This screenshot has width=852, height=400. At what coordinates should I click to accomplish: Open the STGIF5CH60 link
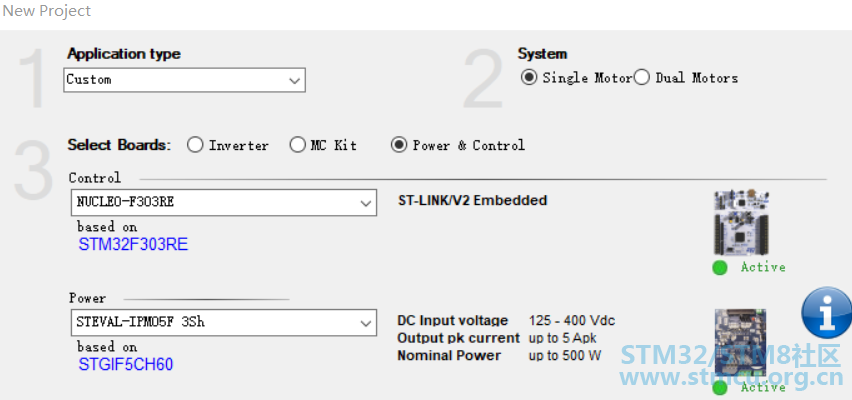coord(126,364)
